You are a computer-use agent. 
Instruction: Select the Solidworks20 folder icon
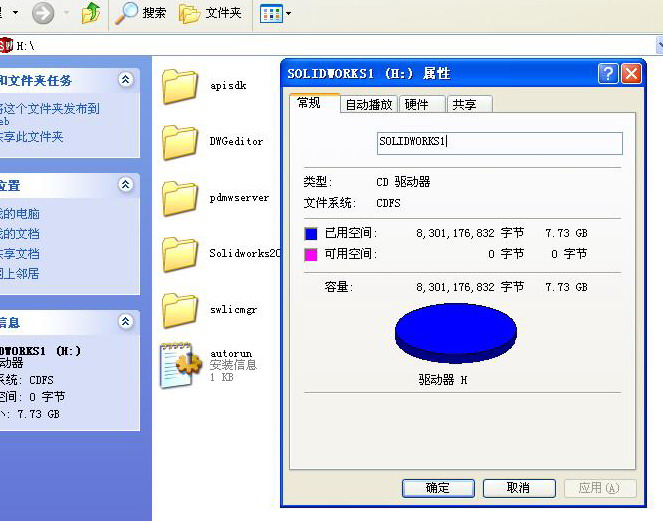coord(180,254)
